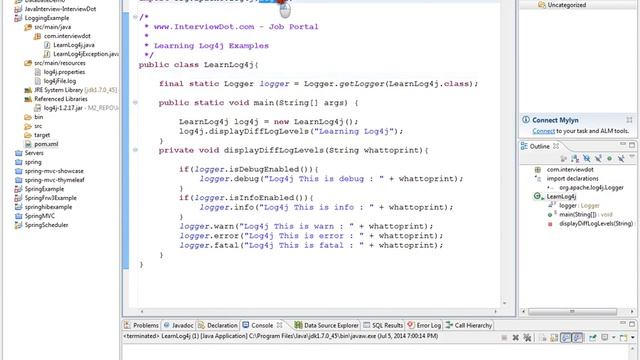640x360 pixels.
Task: Close the Outline view tab
Action: 556,146
